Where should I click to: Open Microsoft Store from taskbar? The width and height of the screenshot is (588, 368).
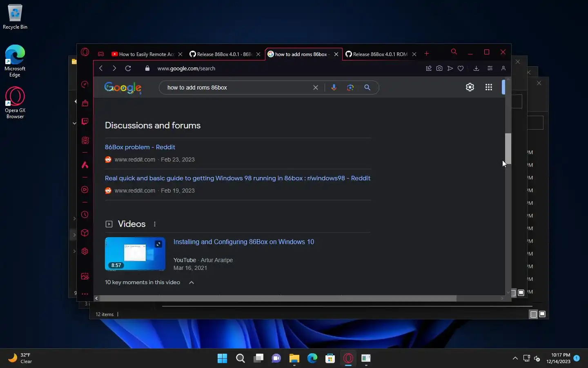click(330, 359)
